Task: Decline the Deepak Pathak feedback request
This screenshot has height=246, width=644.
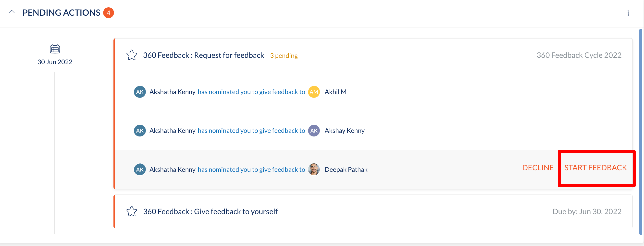Action: [538, 168]
